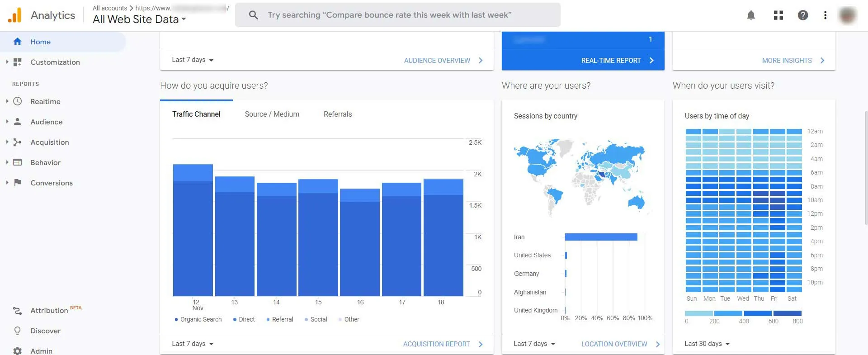Open the help question mark icon

coord(803,15)
